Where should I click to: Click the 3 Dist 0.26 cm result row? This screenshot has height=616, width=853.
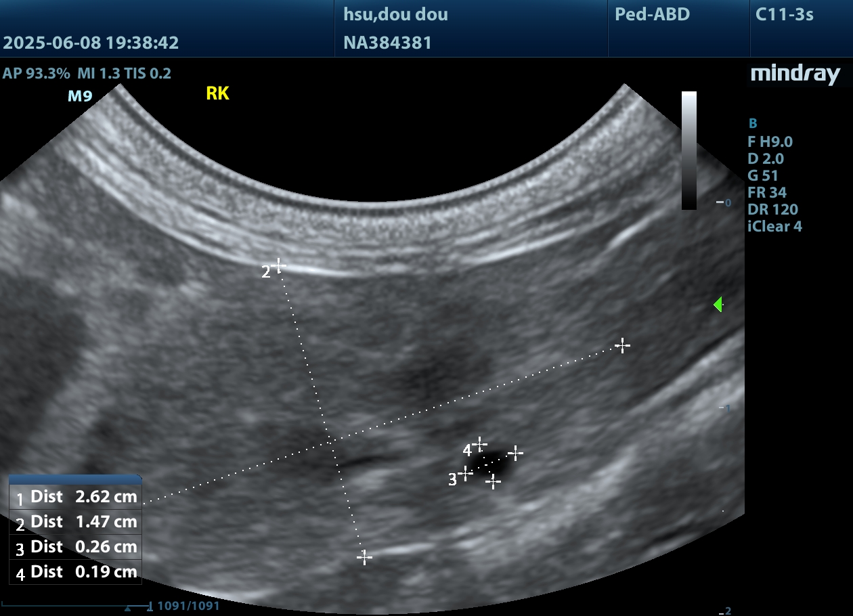point(75,547)
